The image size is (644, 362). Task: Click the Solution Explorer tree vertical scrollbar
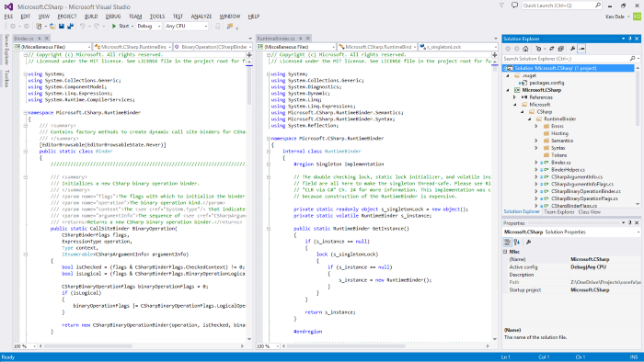coord(638,98)
